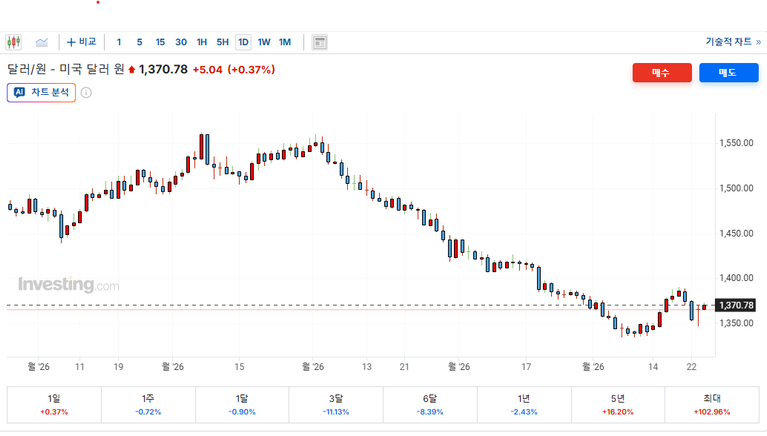Click the 1,500.00 price axis label
The image size is (767, 436).
pos(736,188)
